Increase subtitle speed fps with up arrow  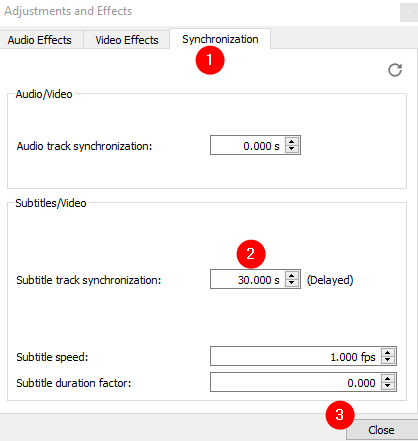388,352
